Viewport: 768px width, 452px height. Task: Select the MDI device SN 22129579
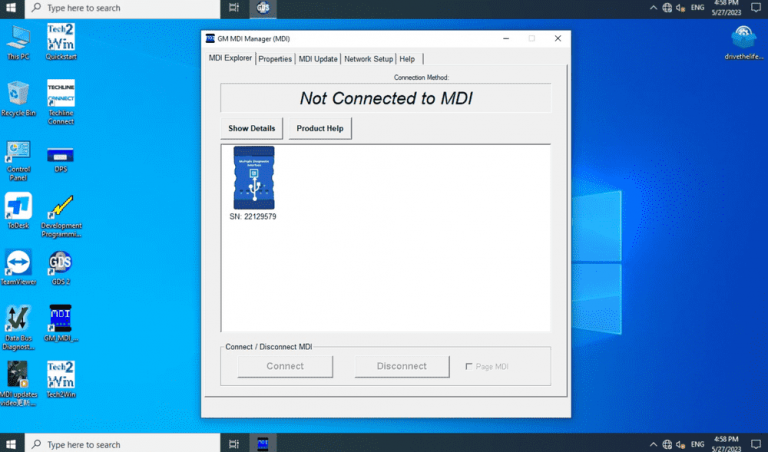(x=253, y=179)
